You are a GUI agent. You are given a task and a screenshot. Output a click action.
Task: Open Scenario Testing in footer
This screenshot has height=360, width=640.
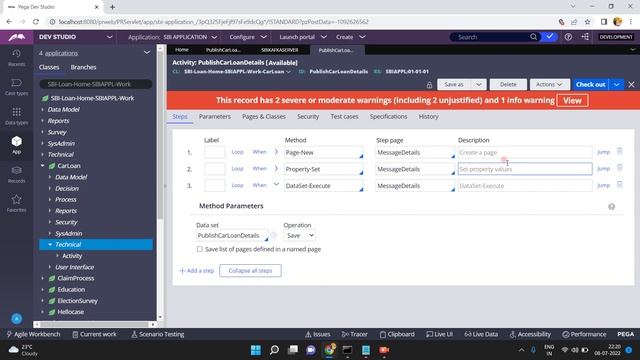point(158,334)
